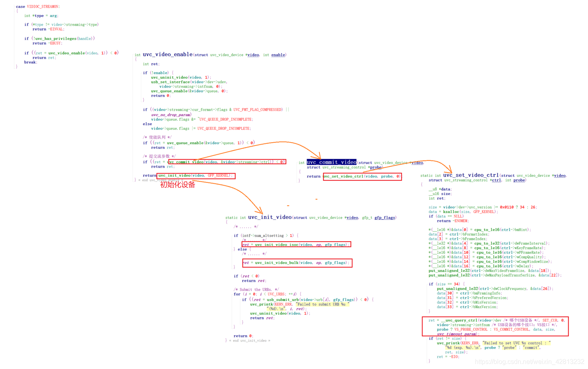588x369 pixels.
Task: Click the uvc_set_video_ctrl(video, probe, 0) call
Action: click(x=362, y=176)
